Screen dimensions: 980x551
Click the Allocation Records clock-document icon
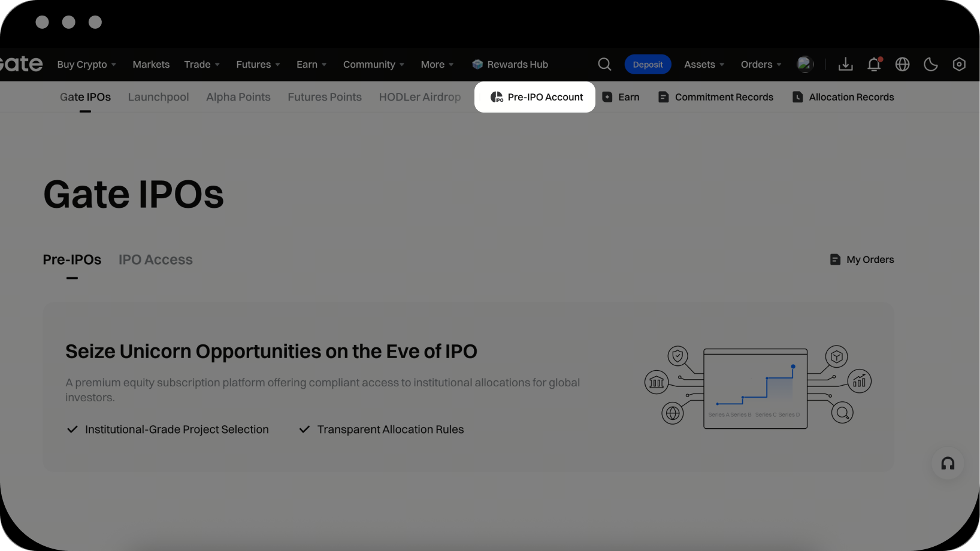pos(797,97)
